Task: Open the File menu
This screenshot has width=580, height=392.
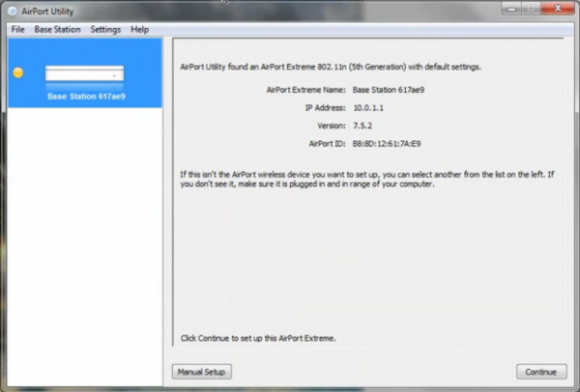Action: (17, 30)
